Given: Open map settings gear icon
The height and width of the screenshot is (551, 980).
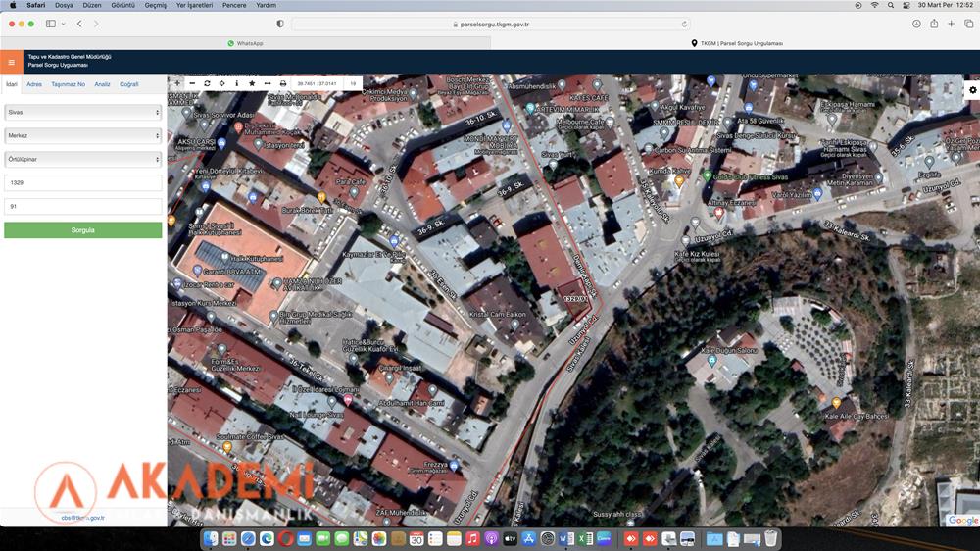Looking at the screenshot, I should tap(972, 90).
